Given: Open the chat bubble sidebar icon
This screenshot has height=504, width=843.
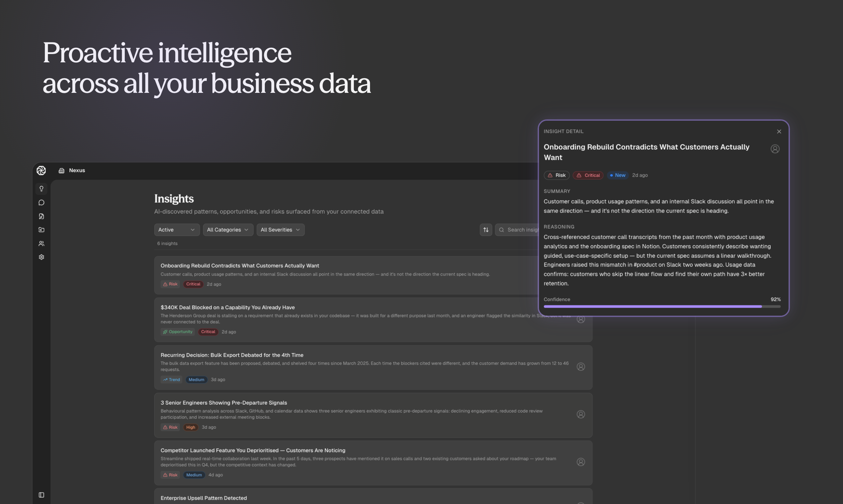Looking at the screenshot, I should [x=41, y=202].
